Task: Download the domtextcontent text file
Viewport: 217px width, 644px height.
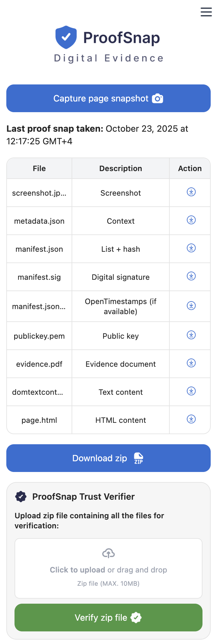Action: click(x=191, y=391)
